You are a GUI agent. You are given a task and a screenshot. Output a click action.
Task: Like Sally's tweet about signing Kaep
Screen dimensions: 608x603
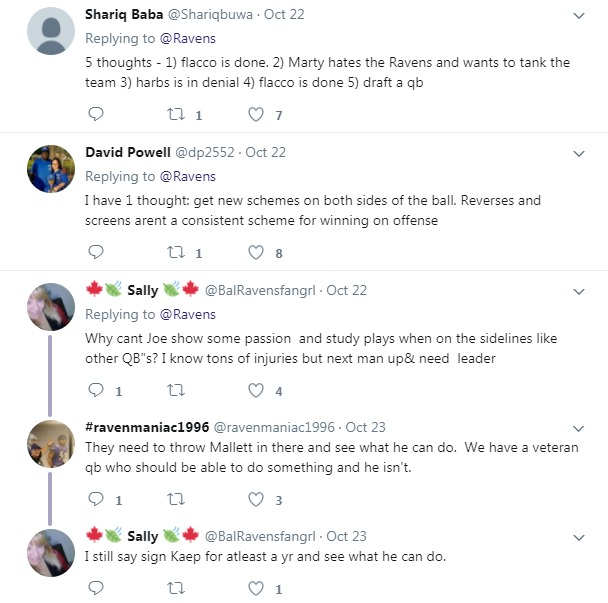(x=256, y=588)
